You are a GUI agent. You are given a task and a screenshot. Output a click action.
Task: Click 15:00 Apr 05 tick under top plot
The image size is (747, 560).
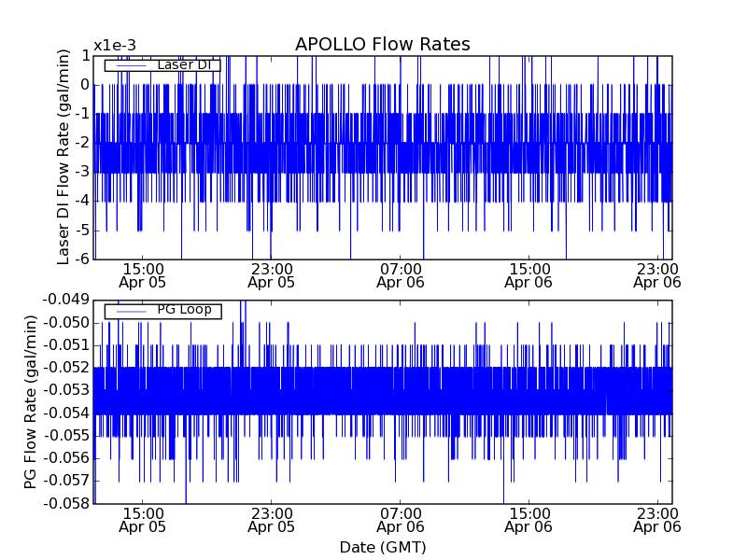pos(142,274)
